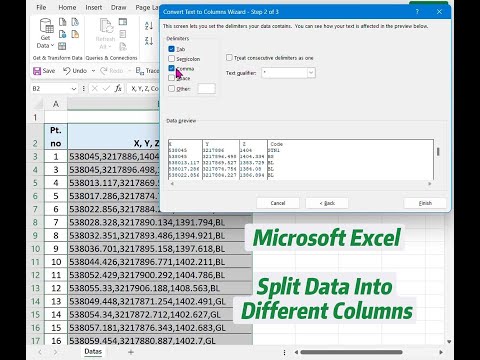The width and height of the screenshot is (480, 360).
Task: Click the formula bar Cancel X icon
Action: (x=95, y=89)
